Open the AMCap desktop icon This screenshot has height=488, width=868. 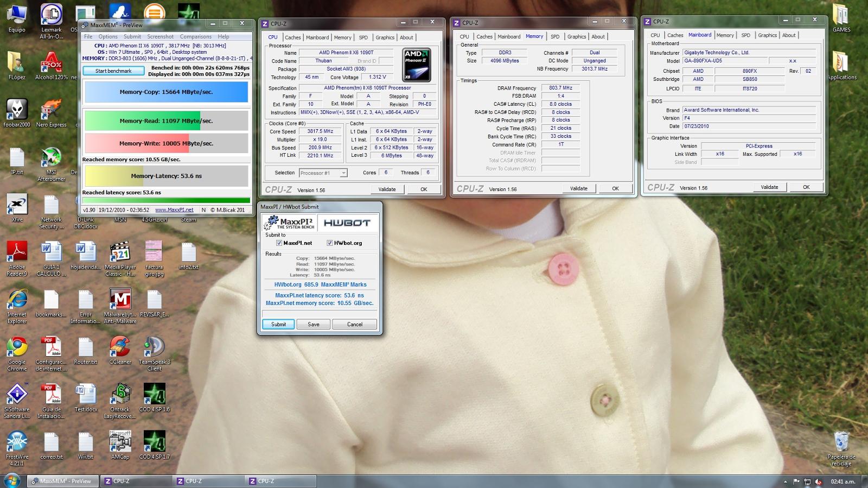coord(120,446)
